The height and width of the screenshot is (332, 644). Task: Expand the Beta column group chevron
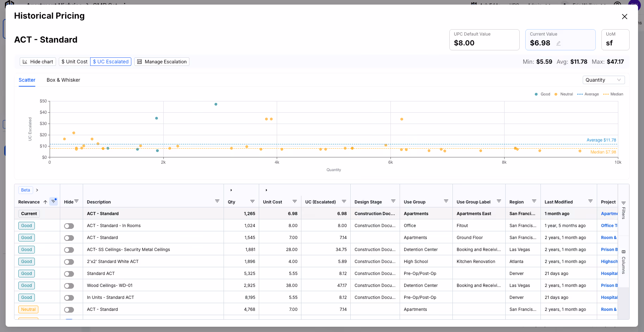coord(37,190)
